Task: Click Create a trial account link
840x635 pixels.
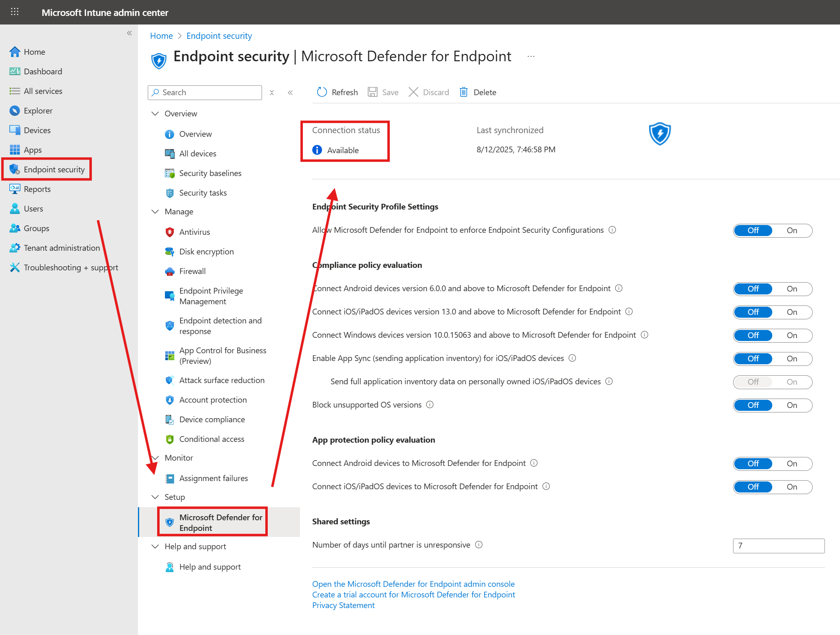Action: (413, 595)
